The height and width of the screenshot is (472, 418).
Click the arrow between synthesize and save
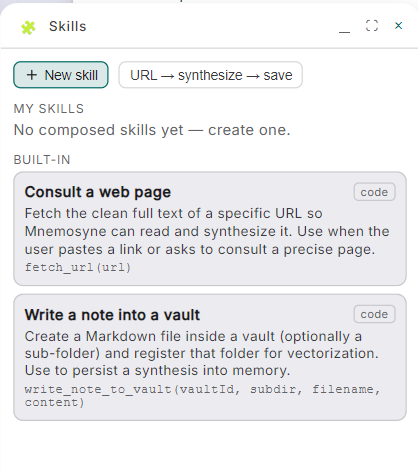pos(253,76)
